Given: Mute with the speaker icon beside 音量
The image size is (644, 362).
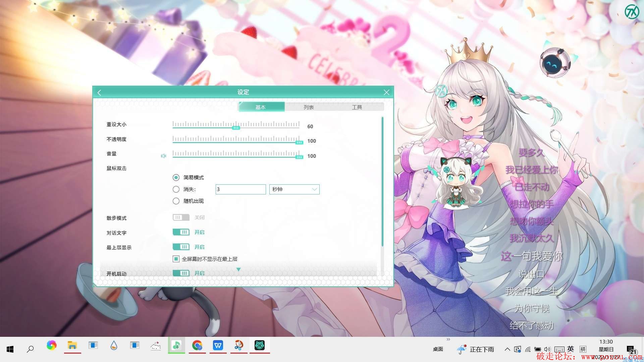Looking at the screenshot, I should (163, 156).
